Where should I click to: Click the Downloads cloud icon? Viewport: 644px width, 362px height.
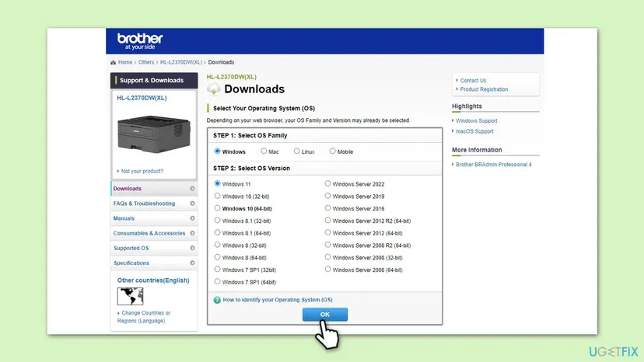point(214,89)
